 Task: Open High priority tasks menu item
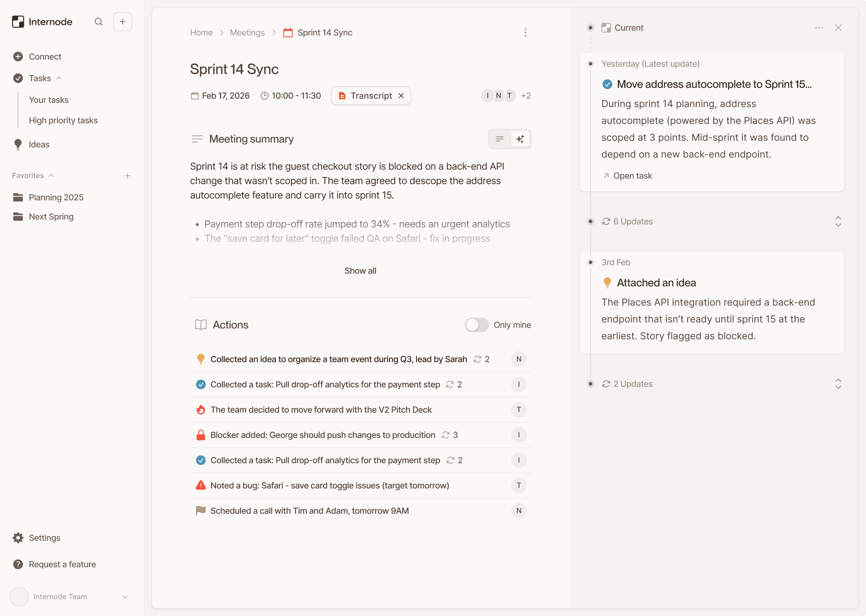(x=63, y=120)
